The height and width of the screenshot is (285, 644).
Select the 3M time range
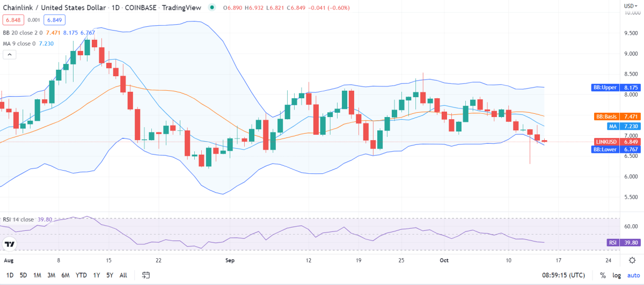[x=52, y=275]
